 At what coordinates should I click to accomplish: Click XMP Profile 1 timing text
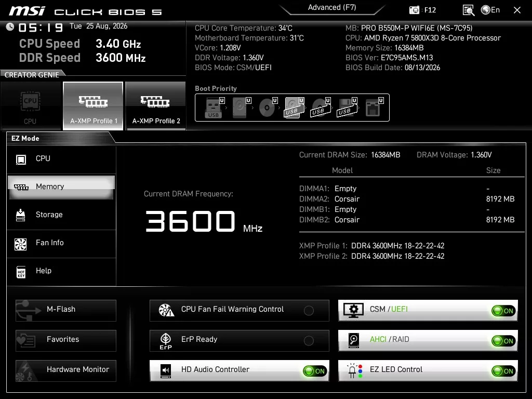pyautogui.click(x=397, y=246)
